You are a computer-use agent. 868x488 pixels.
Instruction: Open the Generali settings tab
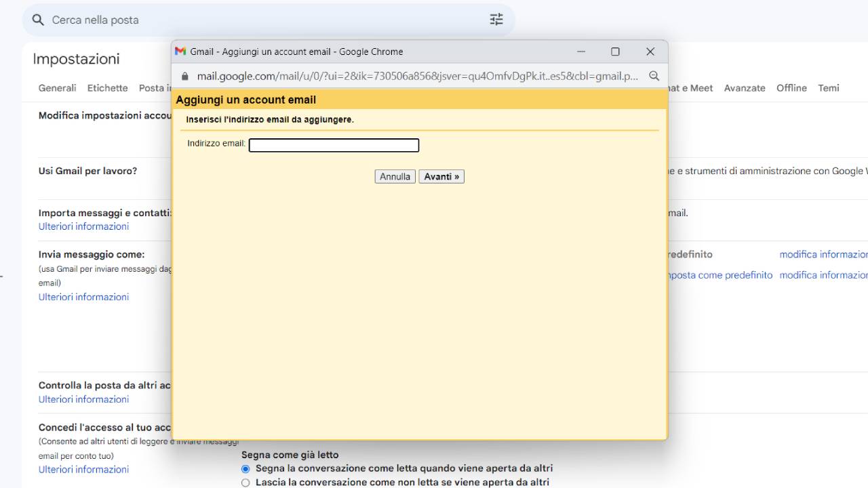tap(57, 87)
